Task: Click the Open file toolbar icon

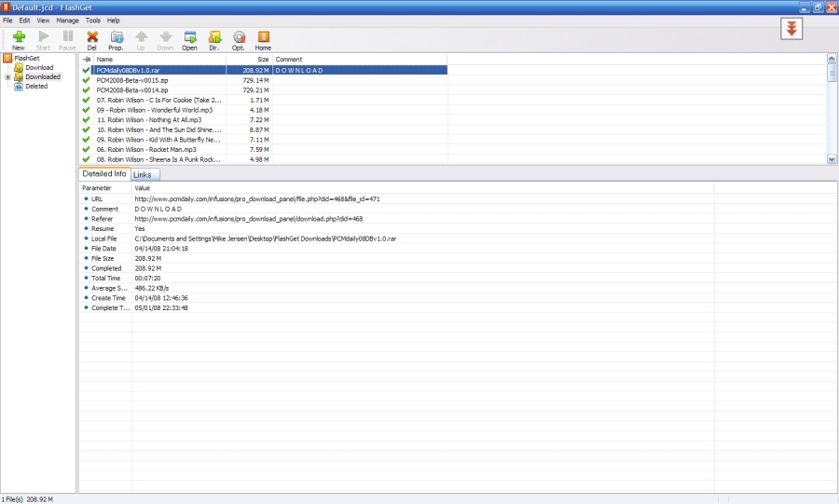Action: 189,38
